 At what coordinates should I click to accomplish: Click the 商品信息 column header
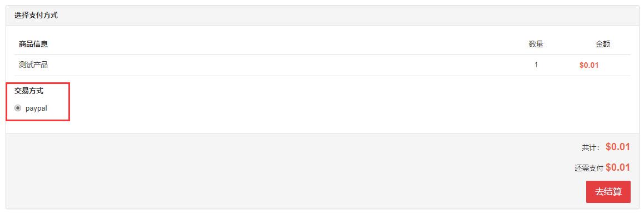(x=33, y=44)
